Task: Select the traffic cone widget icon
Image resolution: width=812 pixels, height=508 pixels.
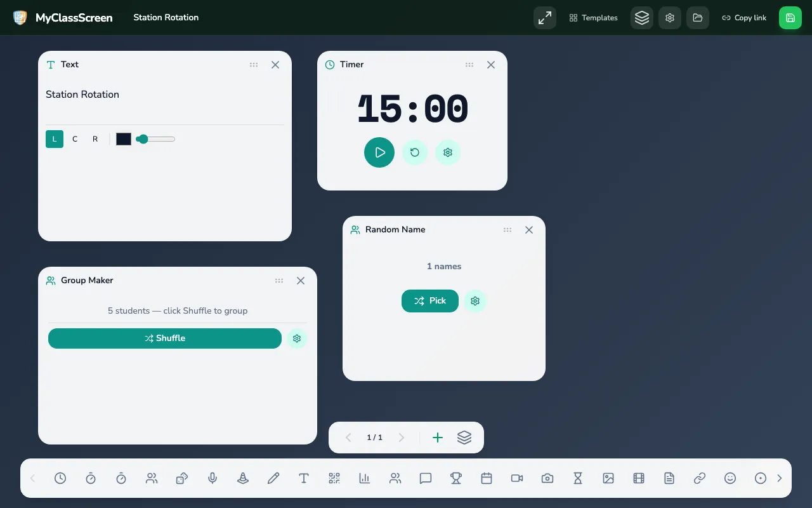Action: (x=243, y=478)
